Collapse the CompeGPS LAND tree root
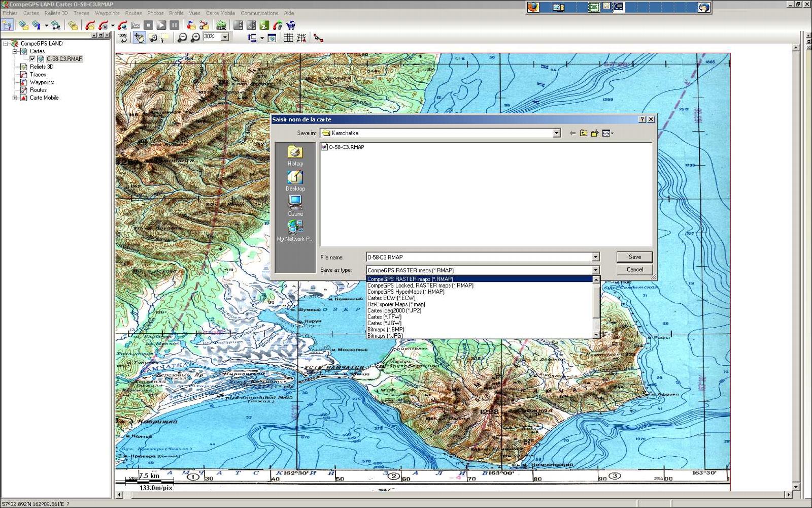The height and width of the screenshot is (508, 812). tap(6, 44)
